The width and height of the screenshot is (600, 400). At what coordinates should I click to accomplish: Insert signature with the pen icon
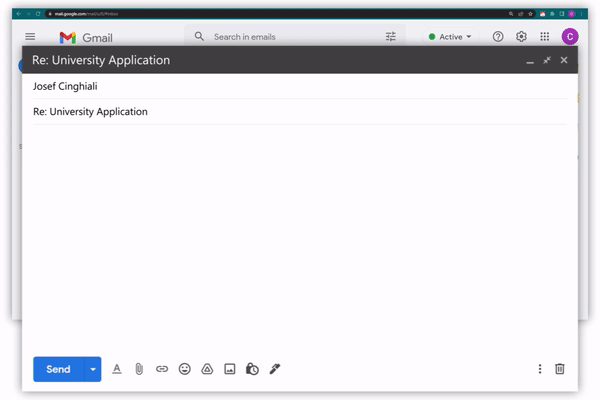pos(275,369)
